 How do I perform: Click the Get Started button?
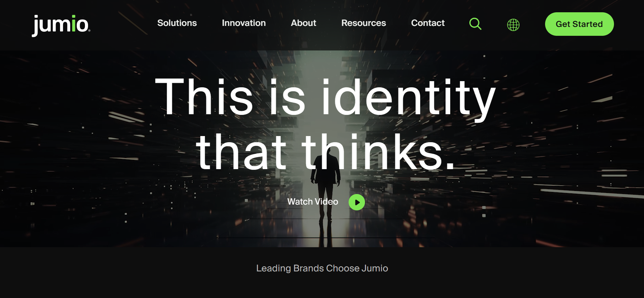579,24
